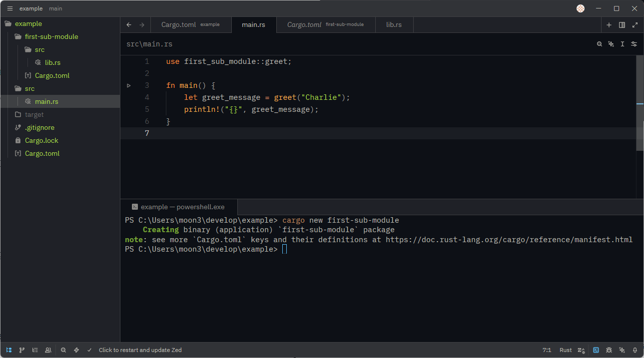
Task: Click the terminal prompt input cursor
Action: coord(284,249)
